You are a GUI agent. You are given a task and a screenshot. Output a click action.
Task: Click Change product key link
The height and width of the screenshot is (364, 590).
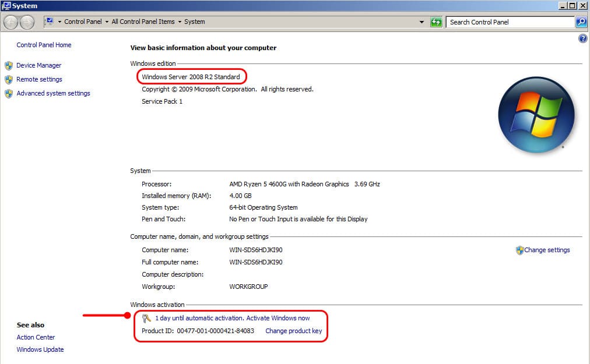tap(293, 331)
